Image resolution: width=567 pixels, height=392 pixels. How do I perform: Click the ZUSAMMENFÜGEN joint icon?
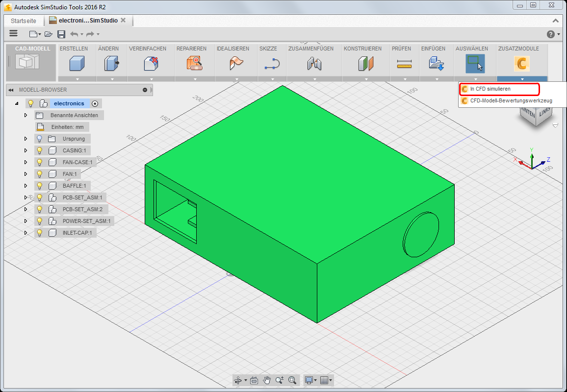coord(314,63)
